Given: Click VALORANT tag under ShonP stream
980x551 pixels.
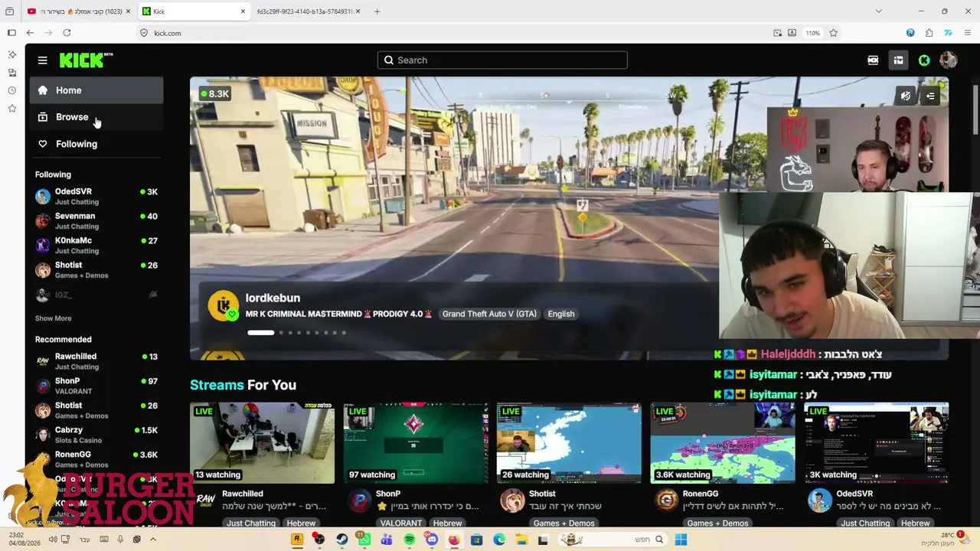Looking at the screenshot, I should [x=401, y=523].
